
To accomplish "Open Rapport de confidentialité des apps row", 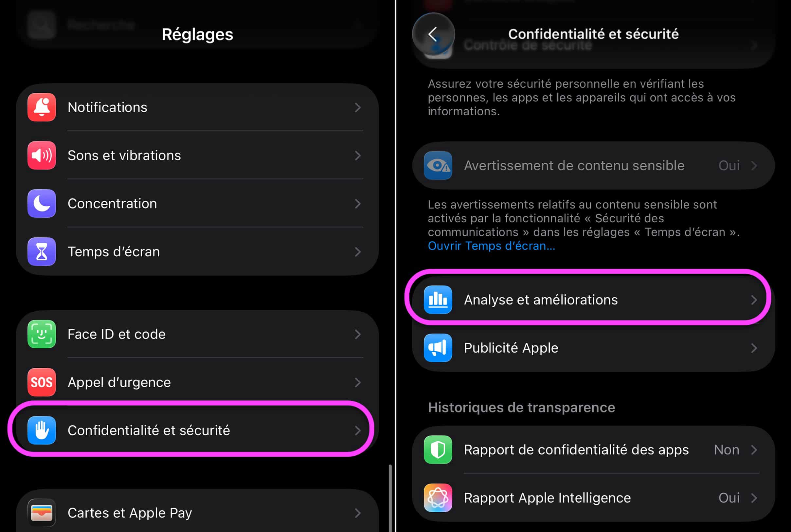I will click(x=593, y=450).
